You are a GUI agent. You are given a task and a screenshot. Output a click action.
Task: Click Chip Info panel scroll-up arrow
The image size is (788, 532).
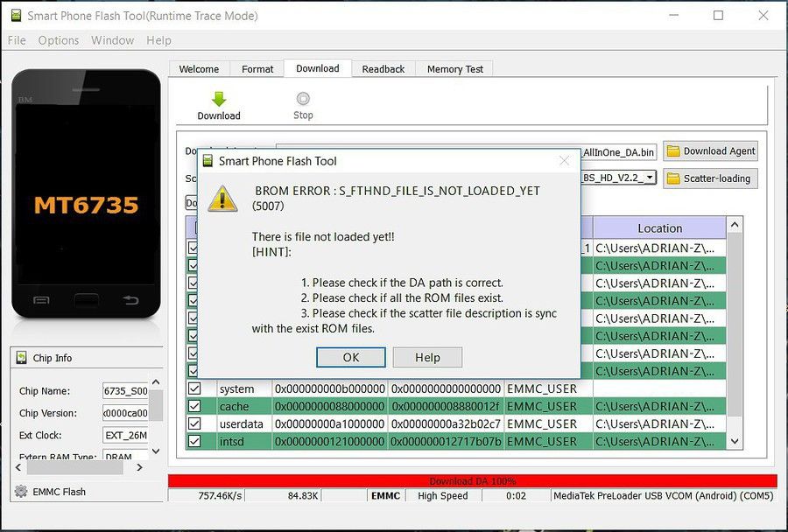[156, 382]
